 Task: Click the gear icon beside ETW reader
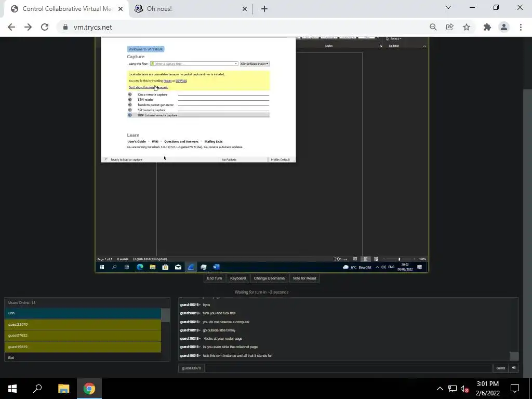129,100
